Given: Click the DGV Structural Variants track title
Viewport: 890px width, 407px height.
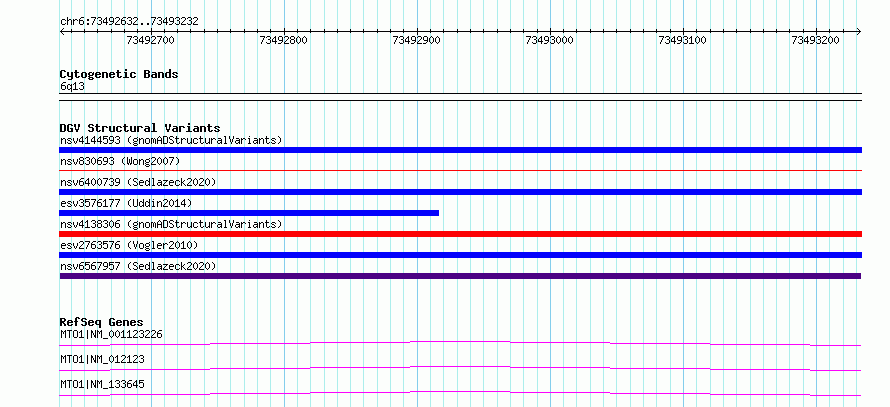Looking at the screenshot, I should tap(140, 128).
